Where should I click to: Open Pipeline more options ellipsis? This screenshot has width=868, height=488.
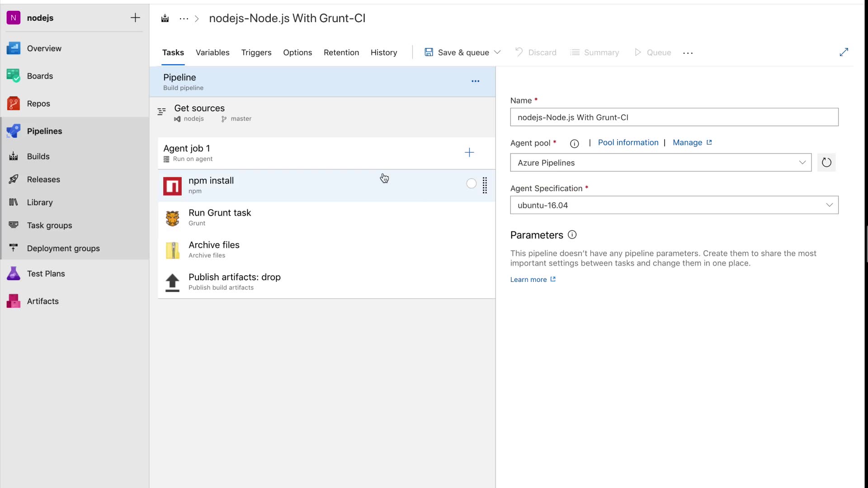[x=475, y=81]
